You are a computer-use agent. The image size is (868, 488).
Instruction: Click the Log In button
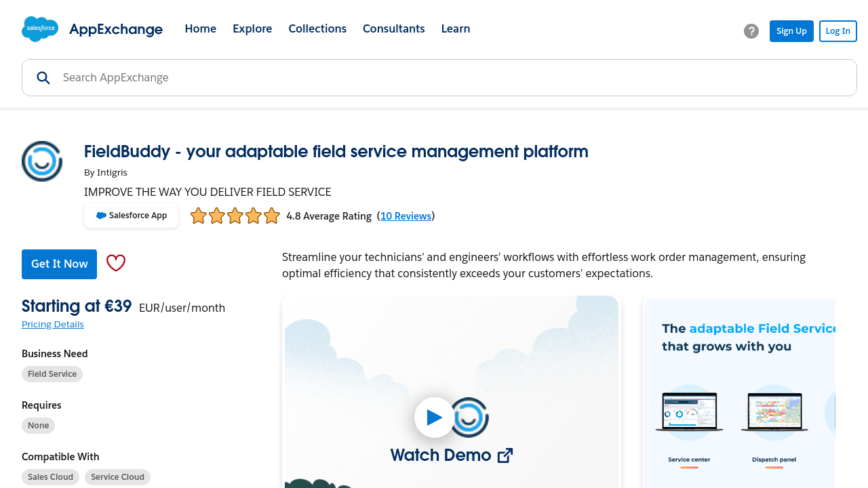[x=838, y=31]
